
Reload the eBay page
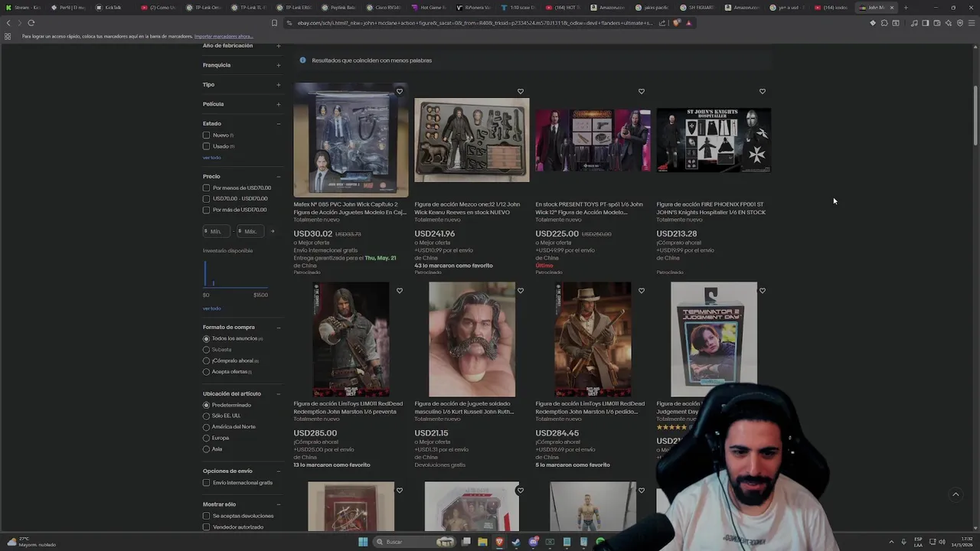pyautogui.click(x=31, y=23)
